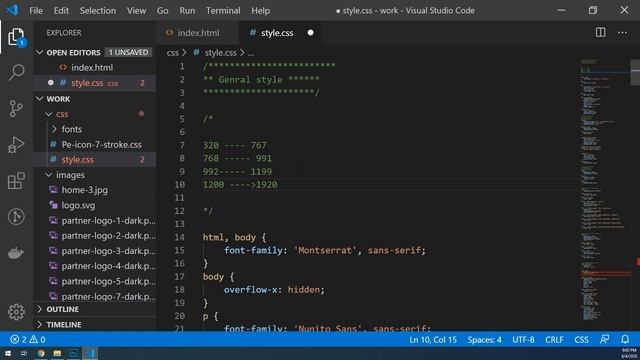
Task: Expand the Timeline section
Action: [64, 324]
